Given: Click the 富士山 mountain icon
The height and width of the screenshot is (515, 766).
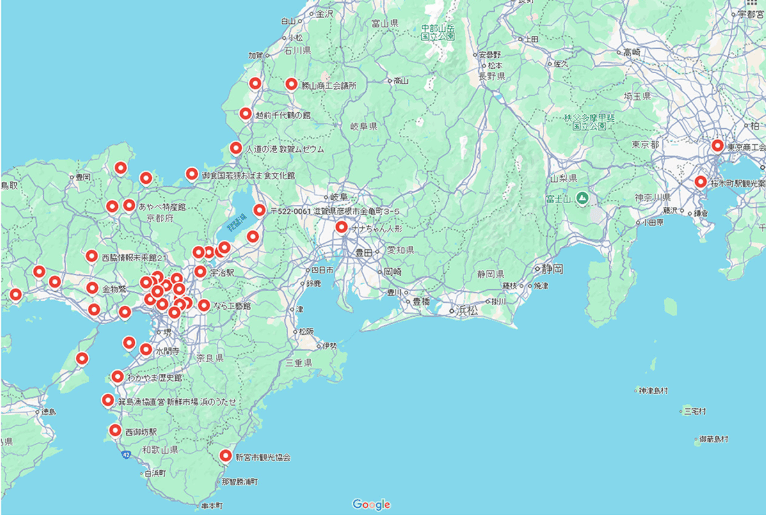Looking at the screenshot, I should [581, 198].
